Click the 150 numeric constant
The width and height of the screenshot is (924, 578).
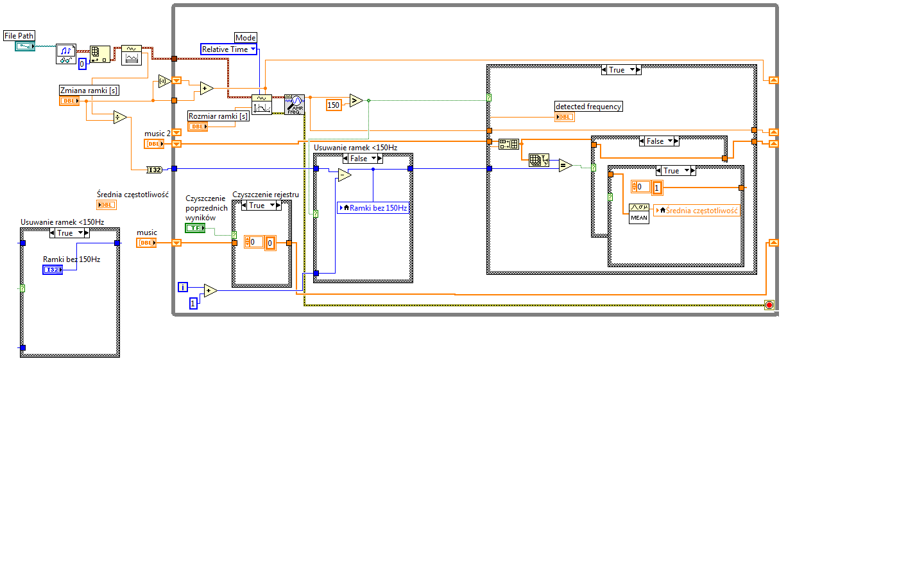[334, 105]
